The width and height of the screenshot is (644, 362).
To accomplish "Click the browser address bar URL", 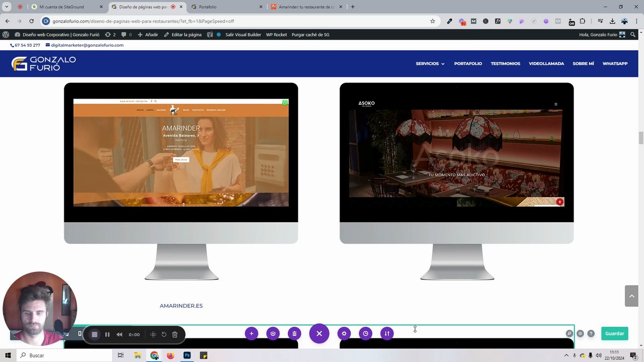I will click(143, 21).
